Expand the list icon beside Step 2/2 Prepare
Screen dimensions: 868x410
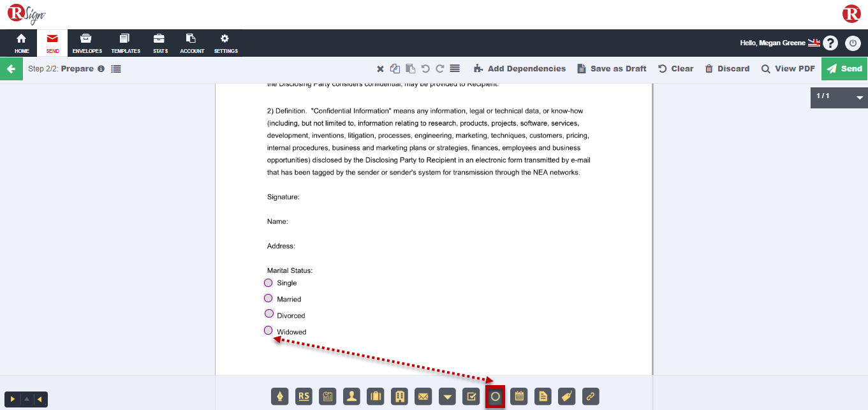[x=116, y=69]
